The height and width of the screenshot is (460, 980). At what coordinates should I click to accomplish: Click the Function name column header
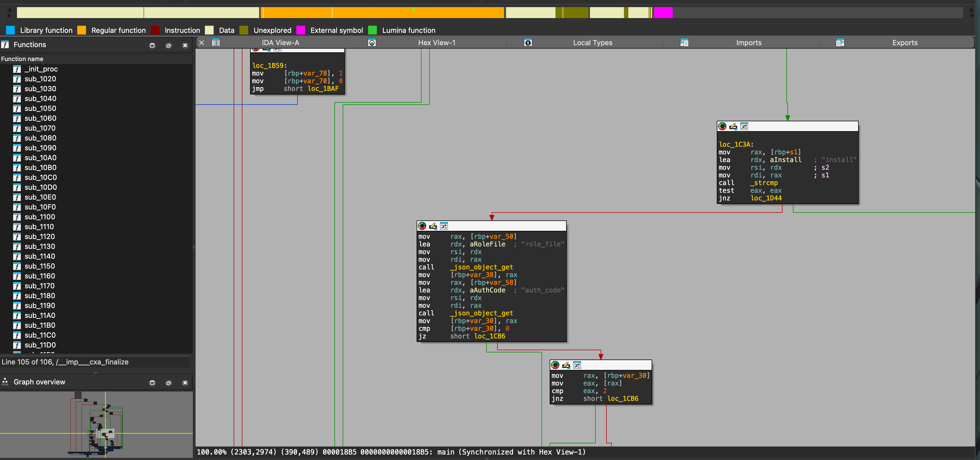(x=22, y=59)
